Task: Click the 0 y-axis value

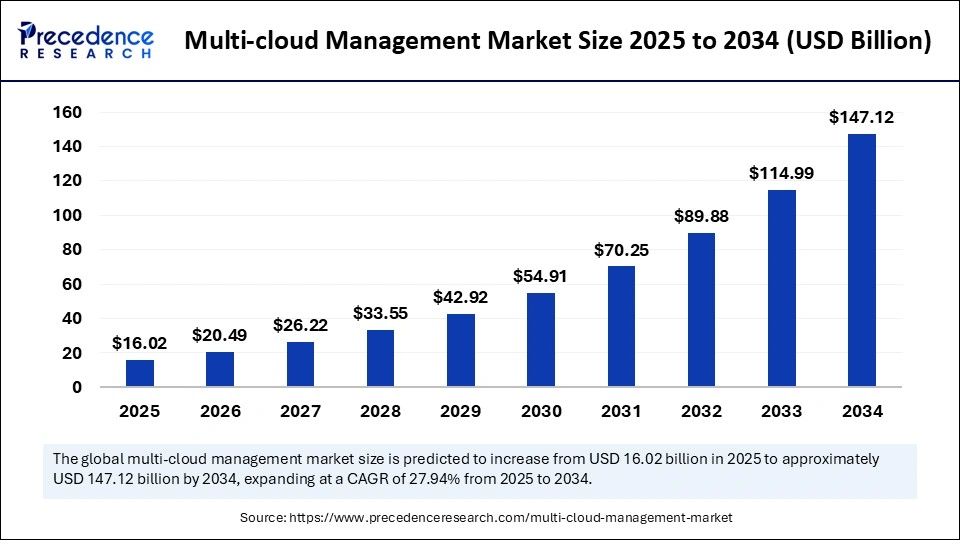Action: 77,388
